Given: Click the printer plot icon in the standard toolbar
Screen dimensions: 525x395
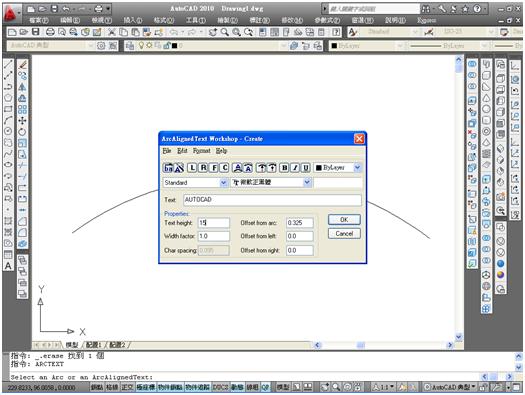Looking at the screenshot, I should [x=50, y=32].
